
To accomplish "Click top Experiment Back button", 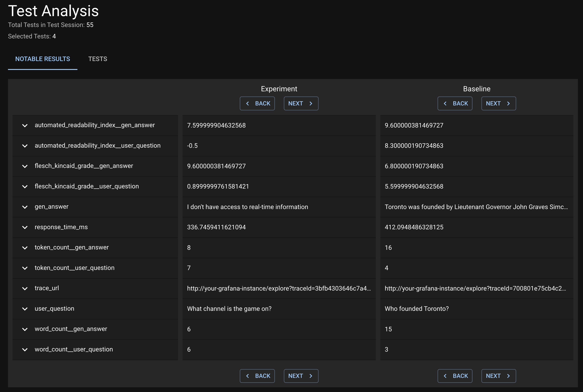I will click(x=257, y=103).
